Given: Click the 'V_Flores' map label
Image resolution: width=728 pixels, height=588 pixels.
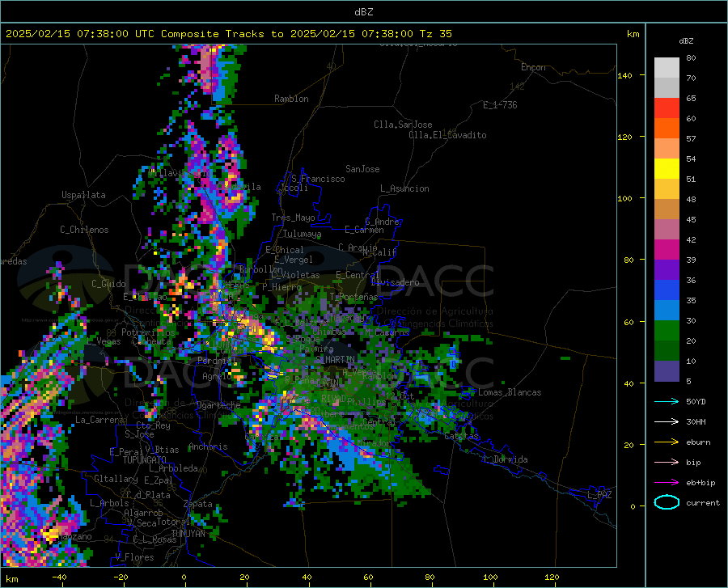Looking at the screenshot, I should [x=134, y=557].
